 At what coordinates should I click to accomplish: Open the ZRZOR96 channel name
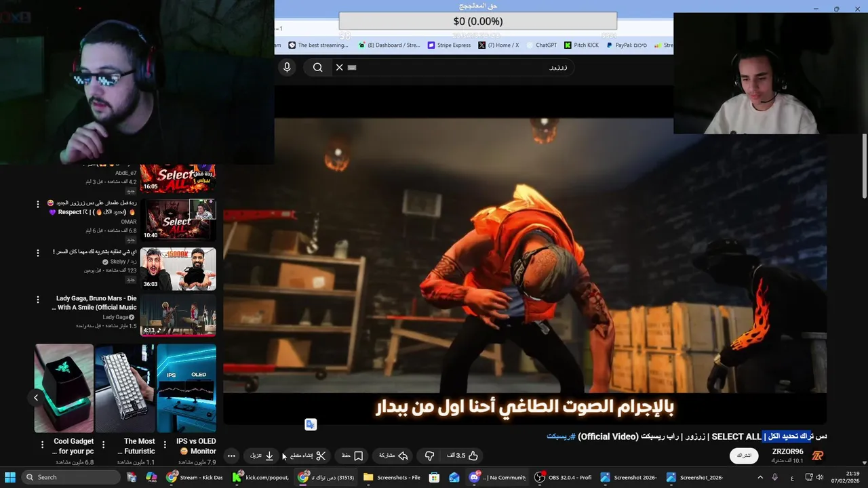(x=787, y=451)
